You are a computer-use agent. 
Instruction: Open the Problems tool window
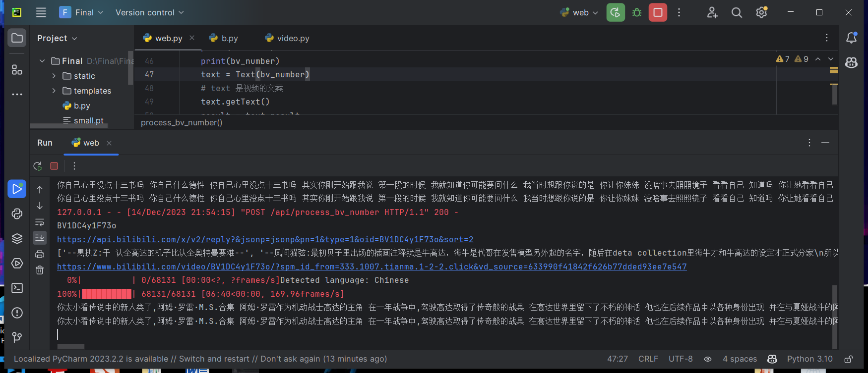(17, 313)
